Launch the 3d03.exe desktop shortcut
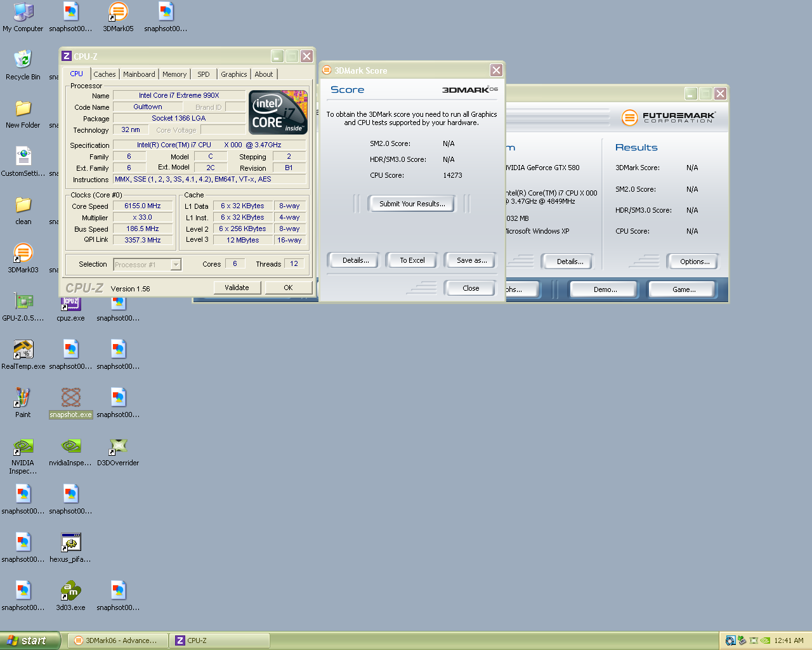Screen dimensions: 812x650 (70, 592)
